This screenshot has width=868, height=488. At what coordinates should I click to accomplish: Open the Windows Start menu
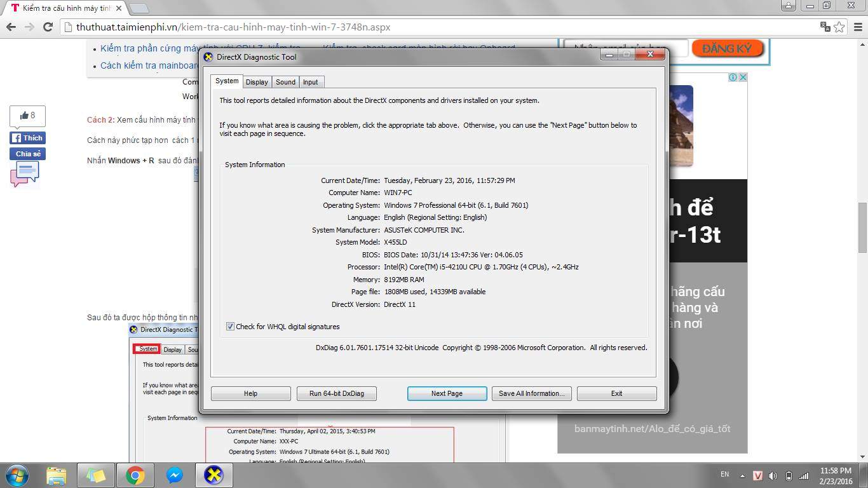point(17,475)
